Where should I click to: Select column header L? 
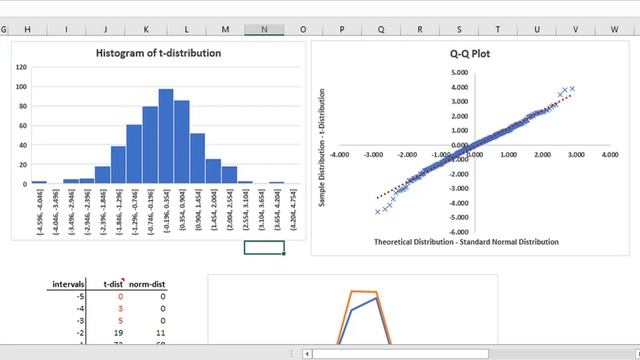coord(187,29)
